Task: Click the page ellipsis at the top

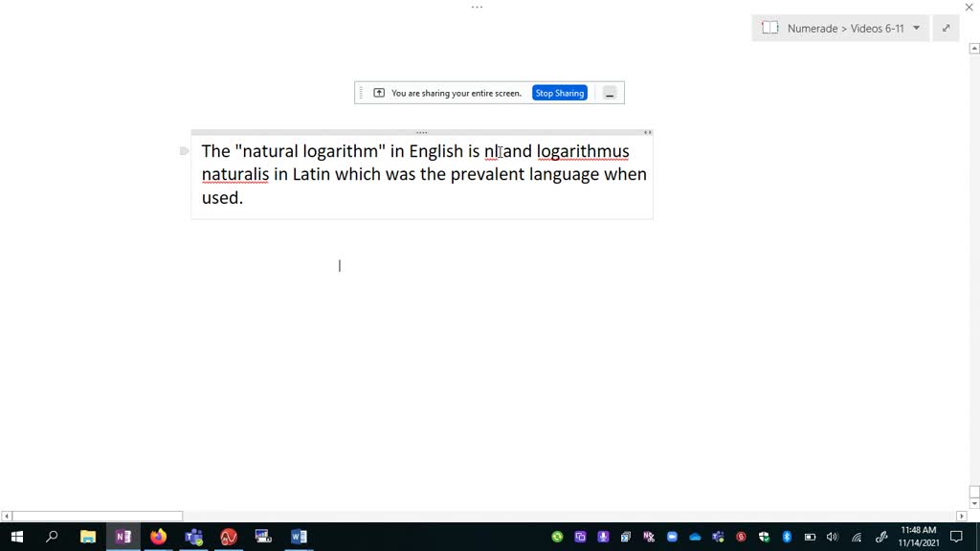Action: pyautogui.click(x=477, y=7)
